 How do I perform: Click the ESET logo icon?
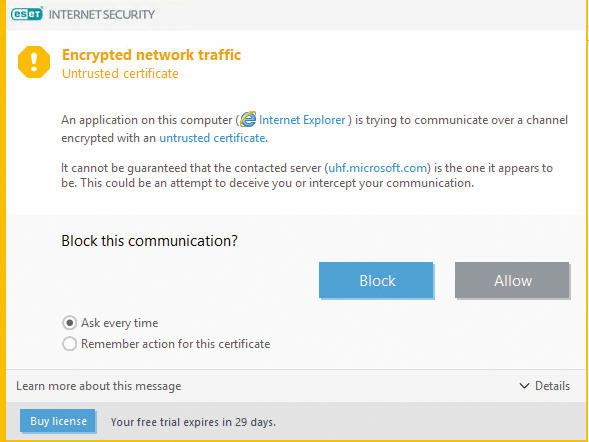point(27,14)
